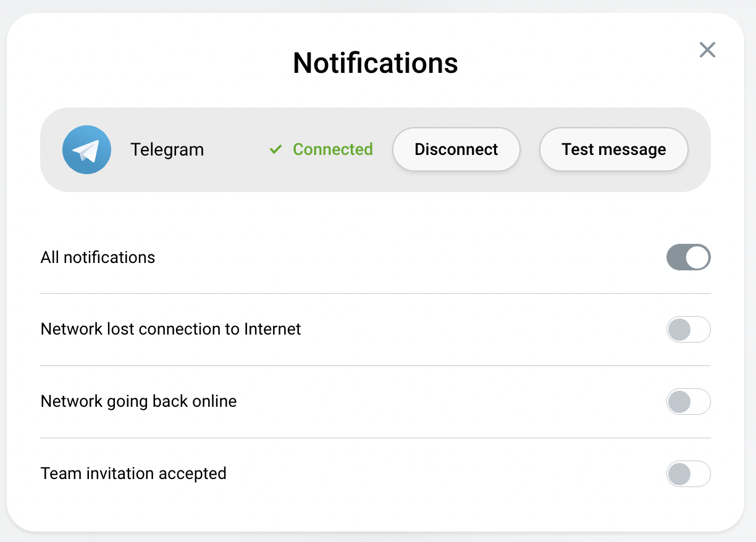Toggle Network going back online alerts
This screenshot has height=542, width=756.
(689, 402)
